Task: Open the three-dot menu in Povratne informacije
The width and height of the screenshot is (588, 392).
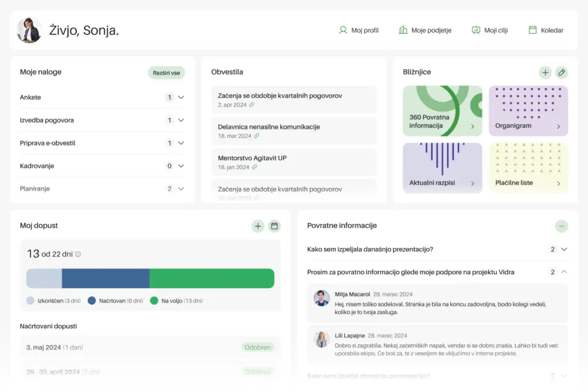Action: tap(562, 226)
